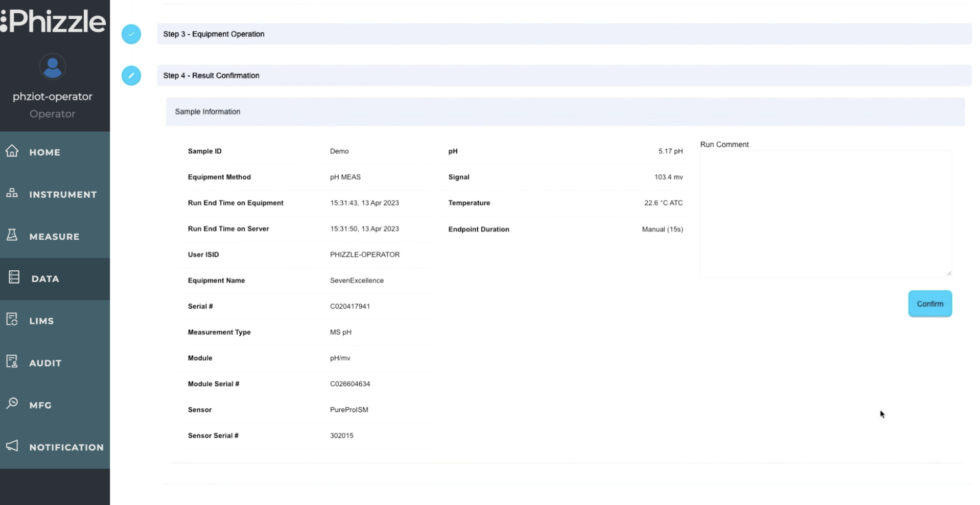Open the LIMS section icon
Screen dimensions: 980x505
coord(12,320)
